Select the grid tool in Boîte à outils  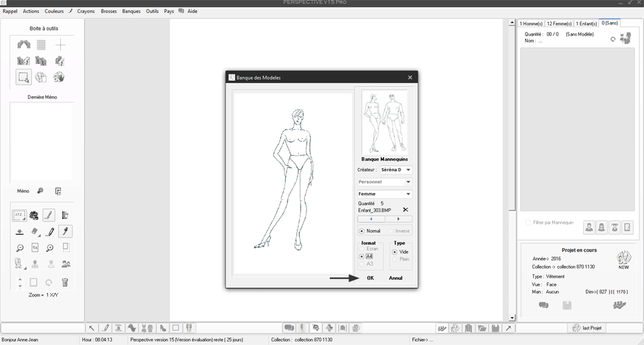[41, 45]
